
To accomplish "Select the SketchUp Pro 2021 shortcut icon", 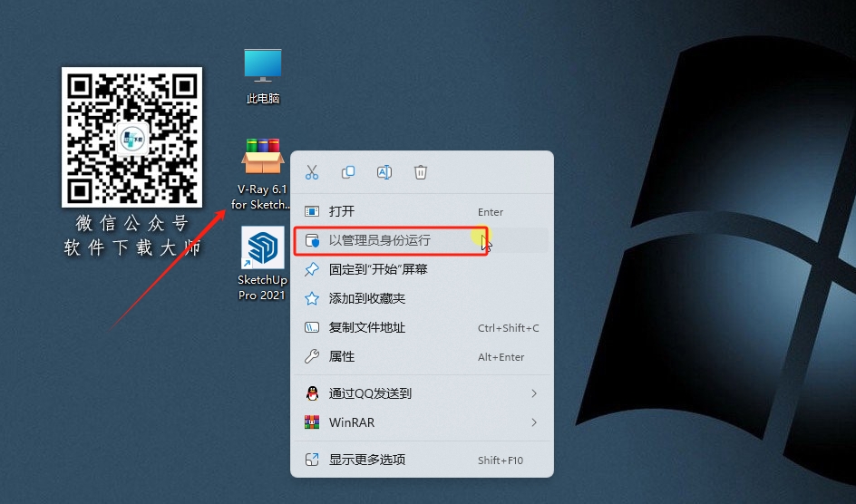I will pyautogui.click(x=262, y=263).
